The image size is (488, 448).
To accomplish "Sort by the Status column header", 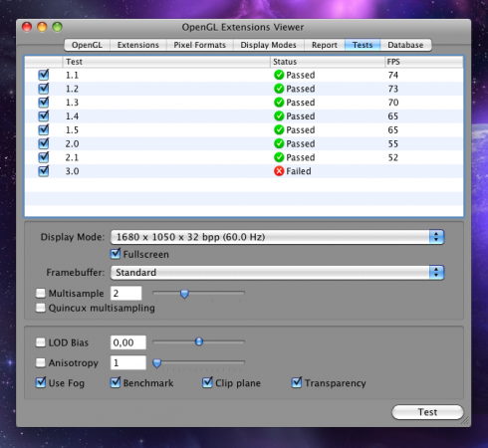I will pyautogui.click(x=328, y=62).
